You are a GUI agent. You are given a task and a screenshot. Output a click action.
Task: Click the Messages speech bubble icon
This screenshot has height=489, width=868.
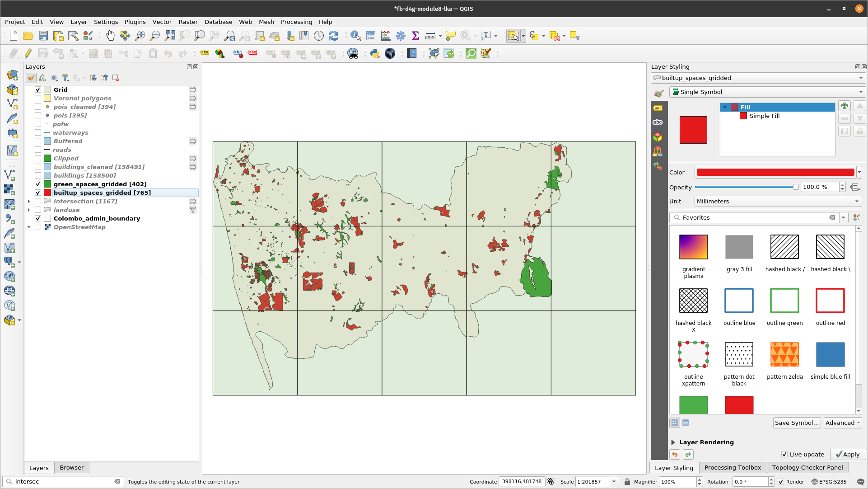tap(860, 482)
